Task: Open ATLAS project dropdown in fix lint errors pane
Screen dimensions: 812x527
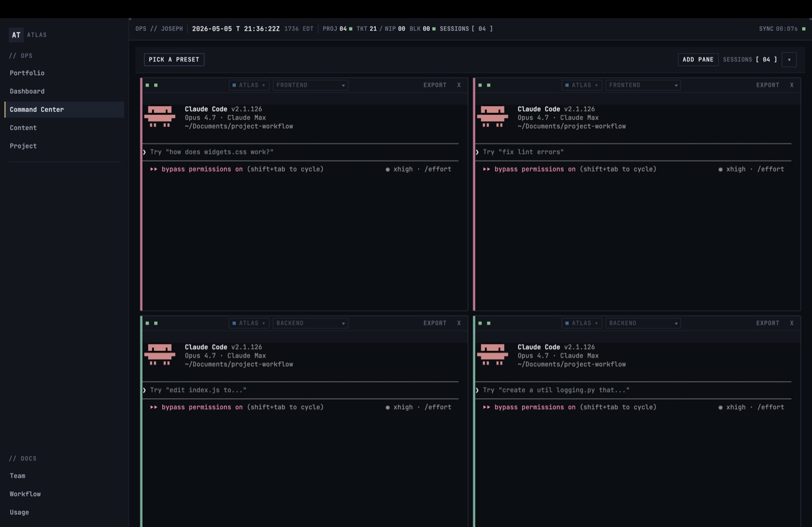Action: coord(582,85)
